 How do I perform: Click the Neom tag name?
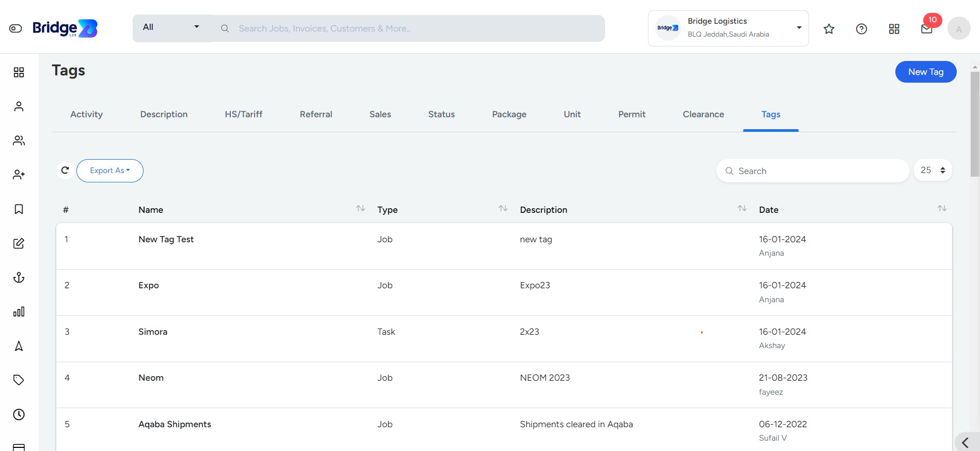click(x=151, y=378)
